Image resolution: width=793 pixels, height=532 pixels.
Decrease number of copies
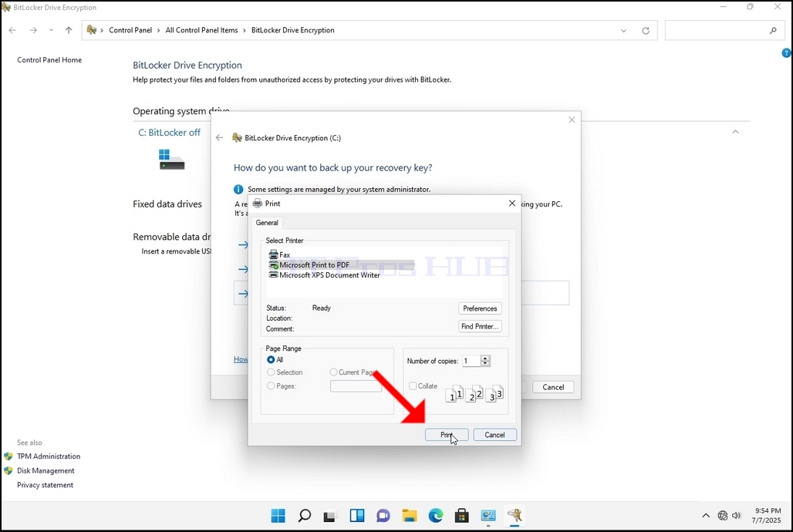485,364
